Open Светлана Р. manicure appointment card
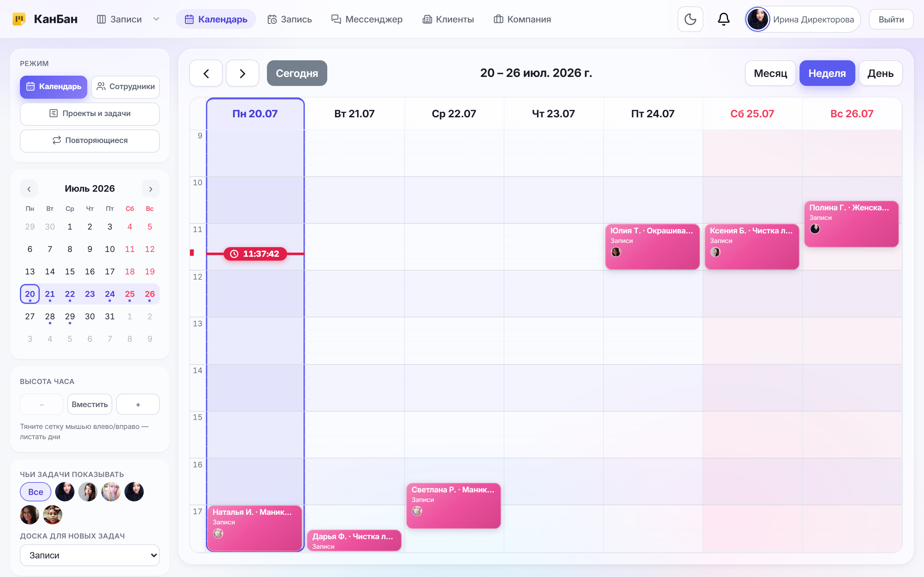The width and height of the screenshot is (924, 577). point(453,506)
